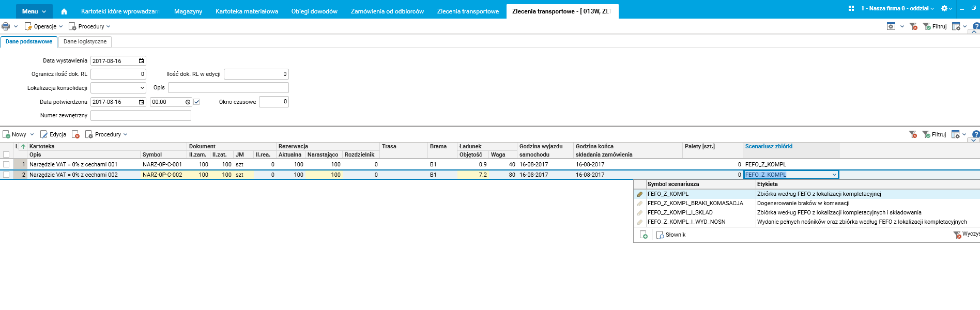Viewport: 980px width, 310px height.
Task: Click pencil icon for FEFO_Z_KOMPL_I_WYD_NOSN
Action: click(x=640, y=222)
